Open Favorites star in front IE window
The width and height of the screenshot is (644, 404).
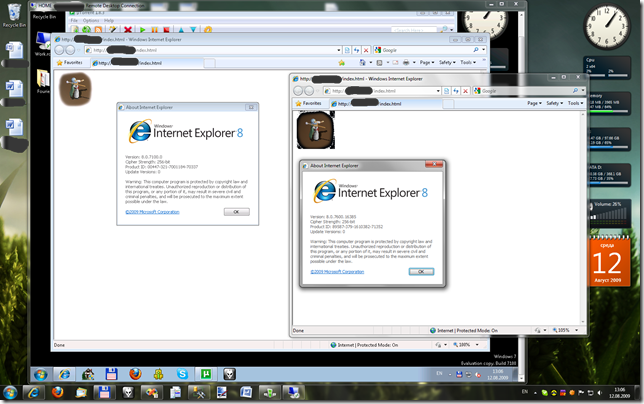click(x=299, y=103)
